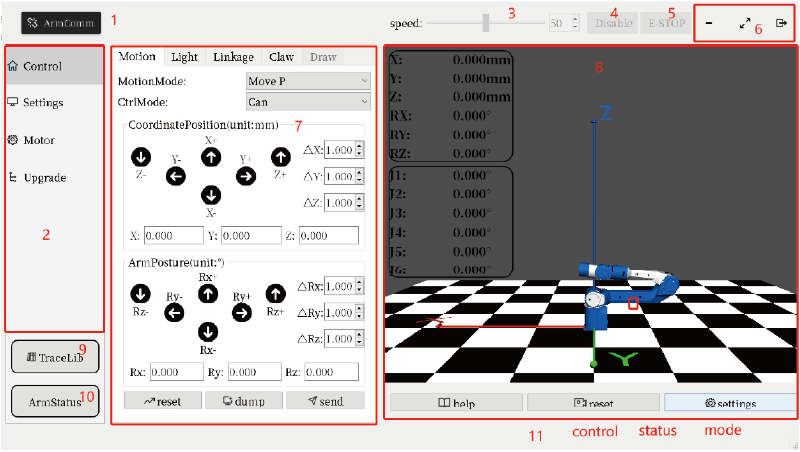Open the Motor page in sidebar
This screenshot has height=452, width=800.
[x=38, y=140]
